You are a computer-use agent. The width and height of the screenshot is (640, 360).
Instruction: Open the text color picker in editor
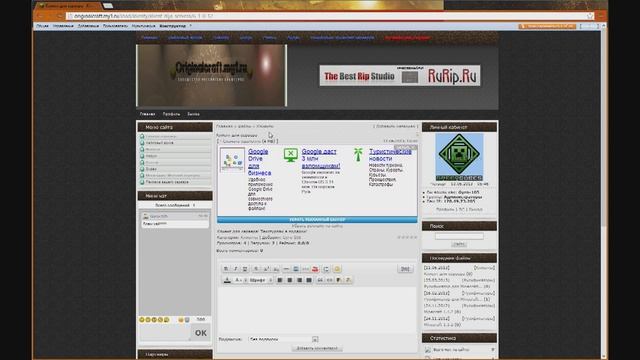click(227, 280)
